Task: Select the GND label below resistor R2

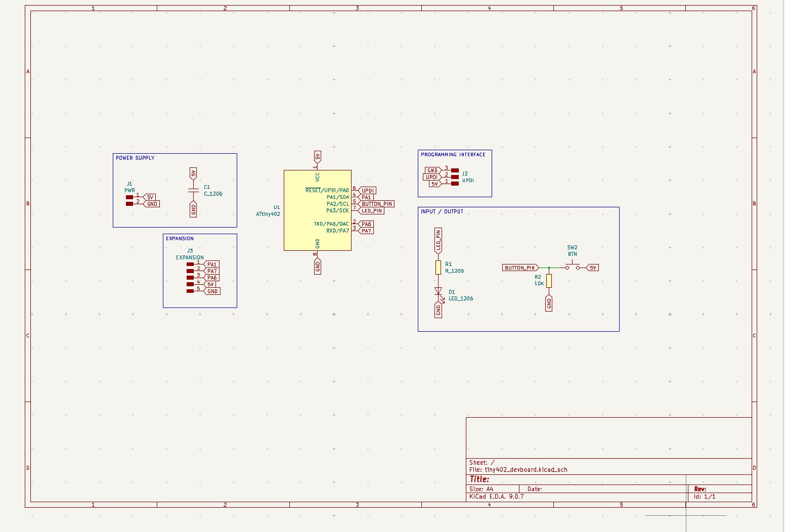Action: 549,303
